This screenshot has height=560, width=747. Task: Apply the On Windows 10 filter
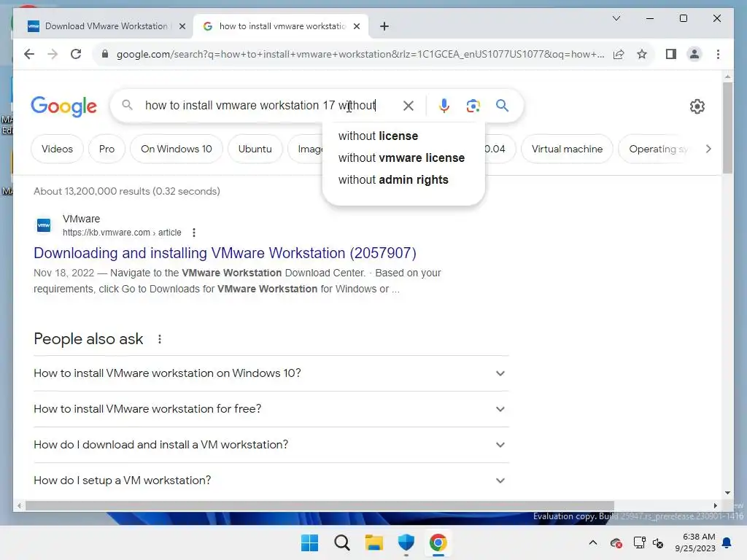(x=177, y=149)
